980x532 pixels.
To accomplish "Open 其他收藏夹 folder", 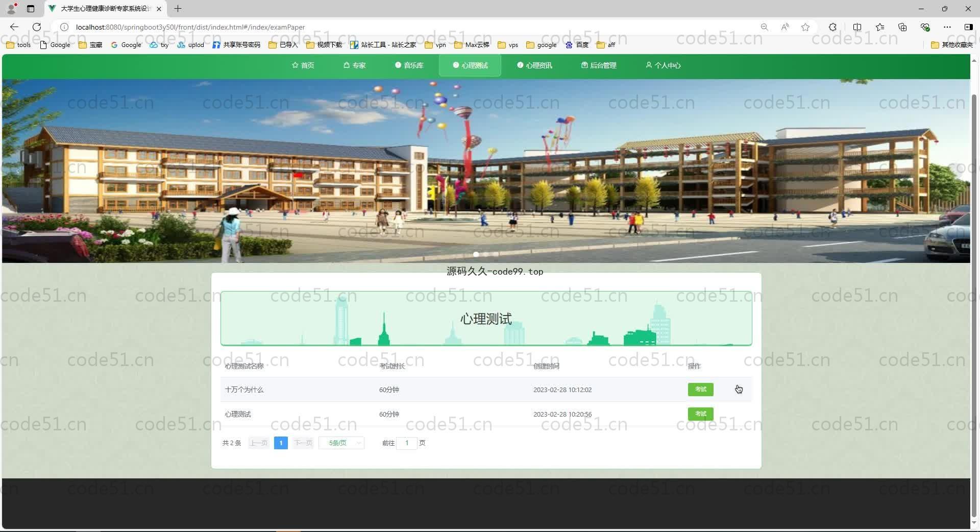I will pos(952,45).
